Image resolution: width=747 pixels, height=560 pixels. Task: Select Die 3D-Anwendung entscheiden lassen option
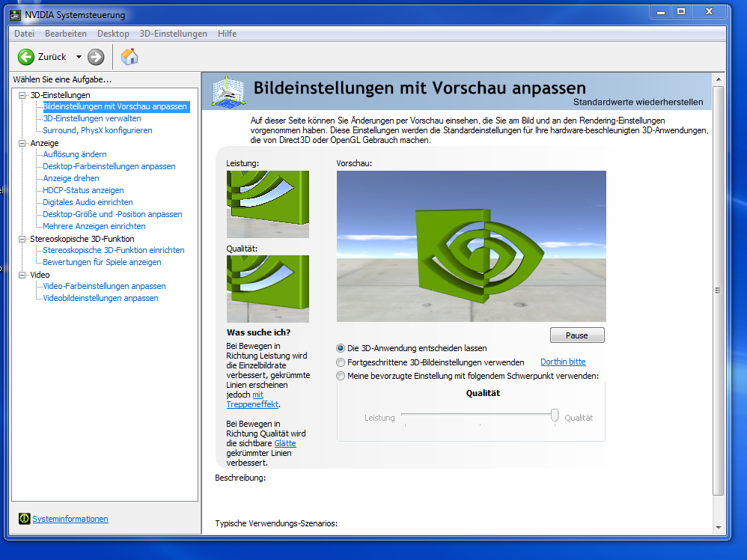341,348
